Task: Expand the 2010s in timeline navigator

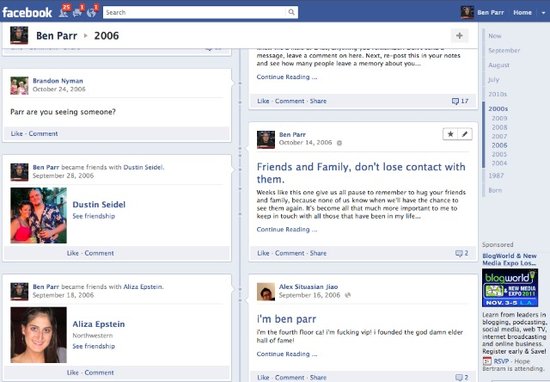Action: (x=497, y=94)
